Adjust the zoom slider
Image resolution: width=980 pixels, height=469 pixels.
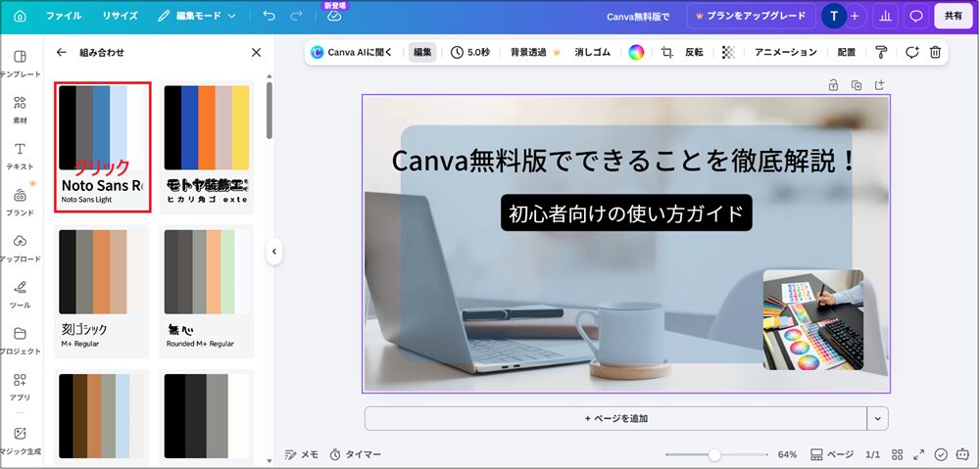coord(714,454)
